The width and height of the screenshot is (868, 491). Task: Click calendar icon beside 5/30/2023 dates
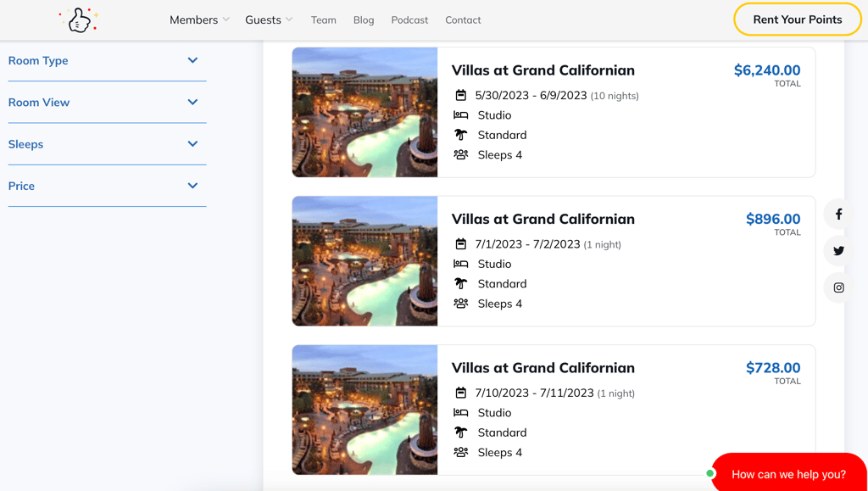(461, 95)
